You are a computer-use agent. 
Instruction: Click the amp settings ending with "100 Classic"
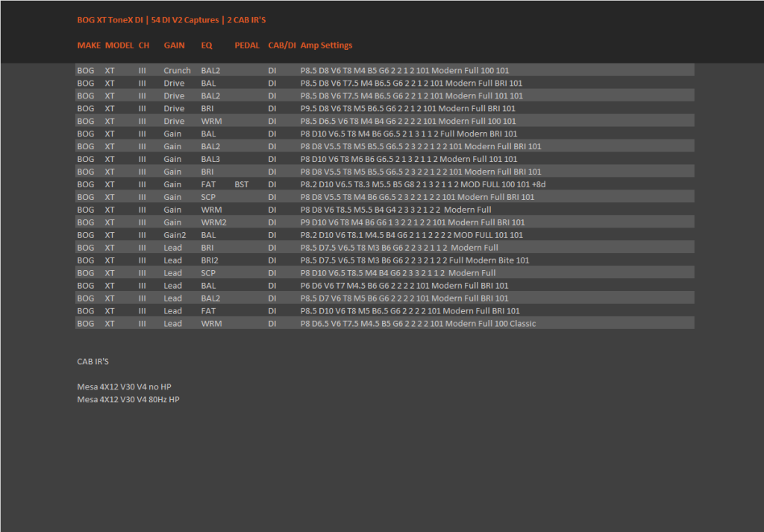[418, 324]
